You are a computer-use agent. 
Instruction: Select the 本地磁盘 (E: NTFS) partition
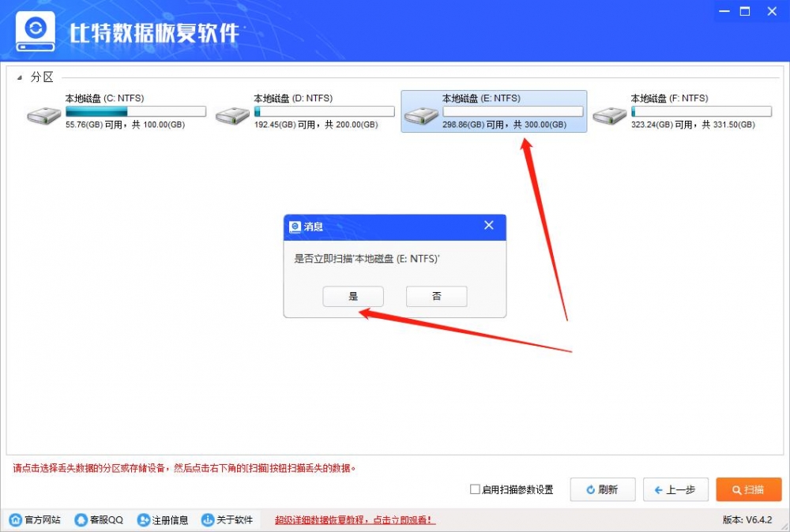(x=494, y=111)
